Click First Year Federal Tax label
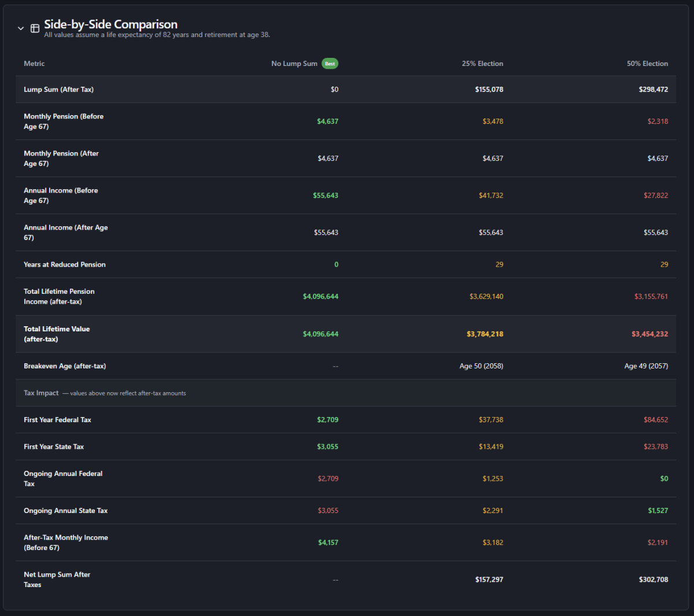694x616 pixels. [x=57, y=420]
